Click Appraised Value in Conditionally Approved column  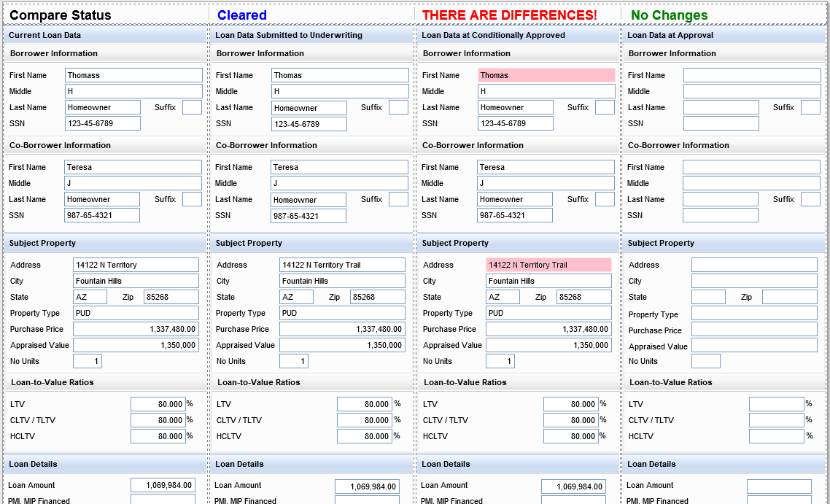(x=549, y=345)
